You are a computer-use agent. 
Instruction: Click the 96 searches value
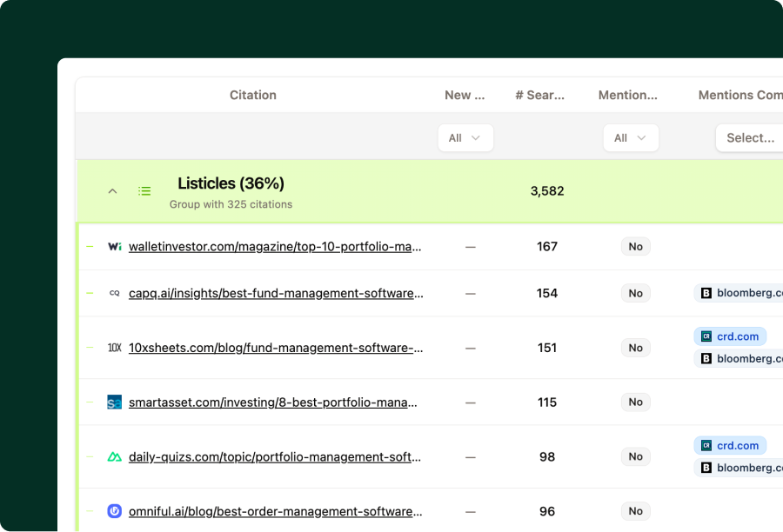click(x=547, y=511)
